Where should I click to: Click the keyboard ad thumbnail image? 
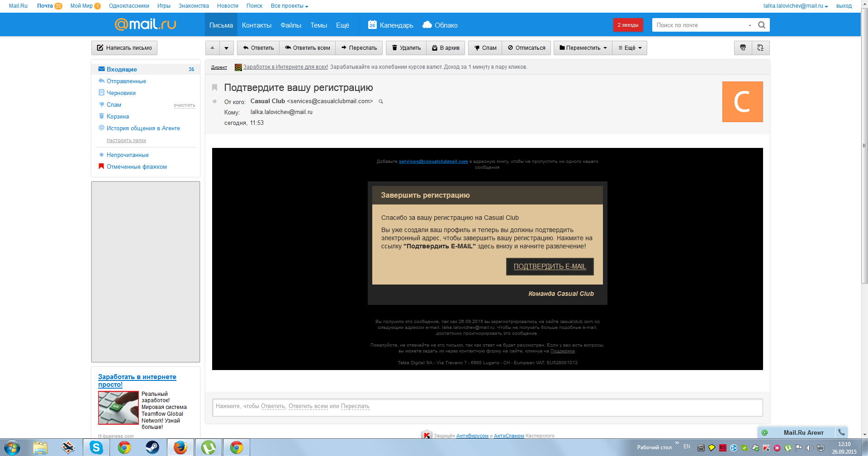click(x=119, y=408)
